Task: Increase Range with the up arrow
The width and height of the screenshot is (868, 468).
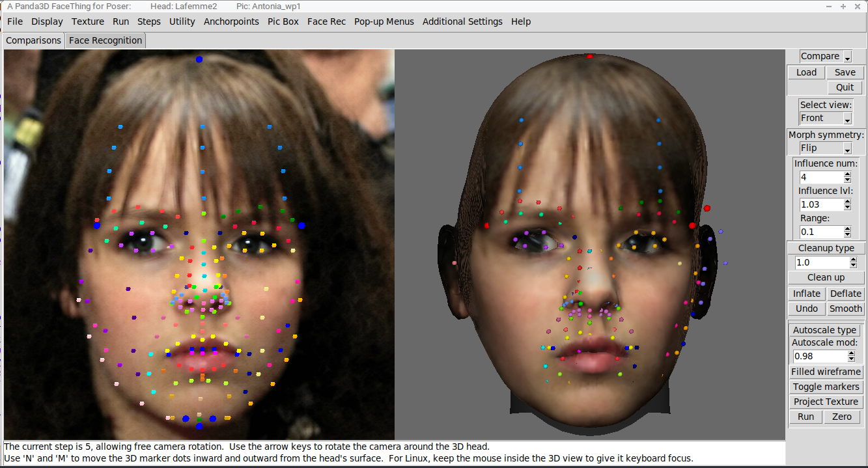Action: click(847, 229)
